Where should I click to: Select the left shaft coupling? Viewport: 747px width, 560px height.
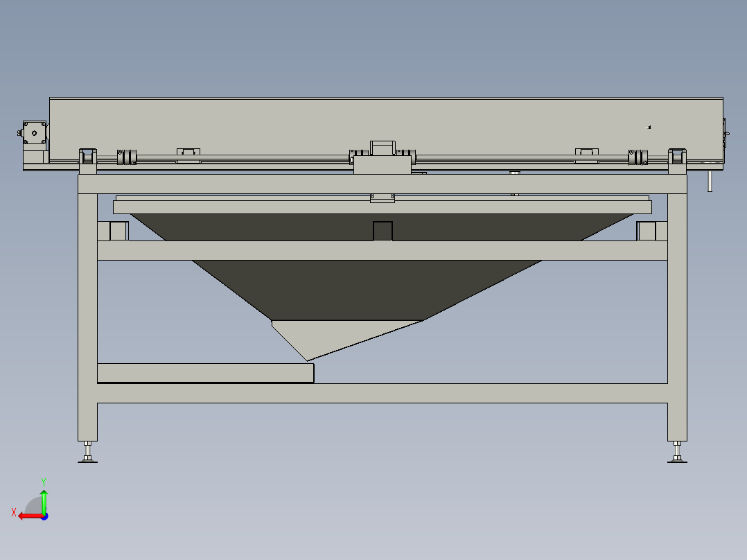(127, 157)
